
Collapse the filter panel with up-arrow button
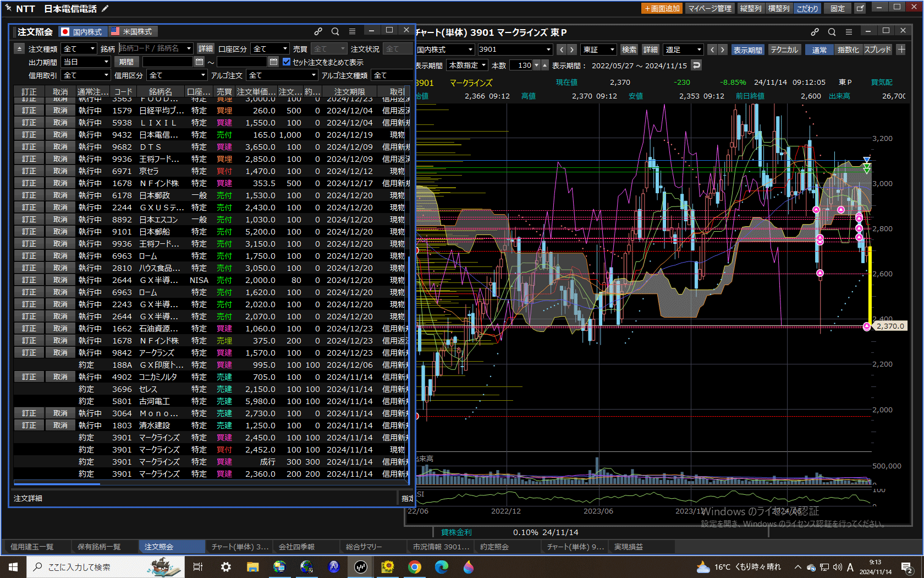tap(19, 49)
